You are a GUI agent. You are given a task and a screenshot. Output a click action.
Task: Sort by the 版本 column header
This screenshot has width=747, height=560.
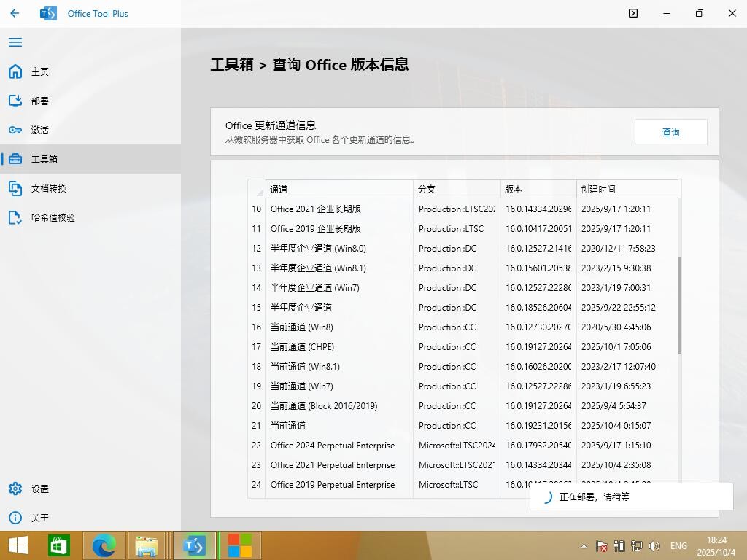(x=538, y=189)
